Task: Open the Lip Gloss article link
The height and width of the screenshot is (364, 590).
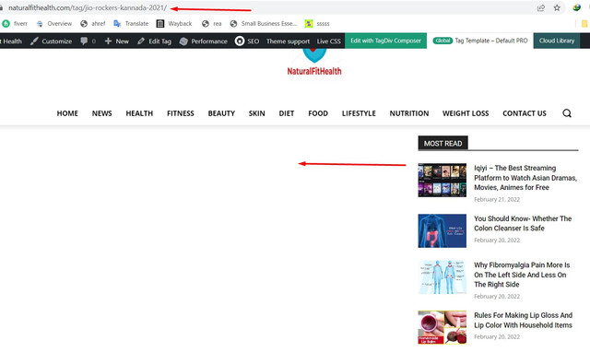Action: point(523,320)
